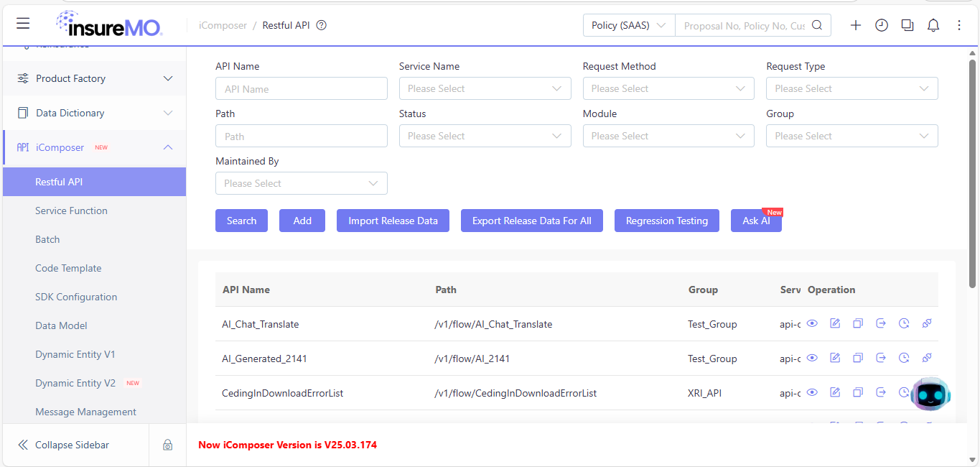This screenshot has height=467, width=980.
Task: Copy the CedingInDownloadErrorList API
Action: coord(858,392)
